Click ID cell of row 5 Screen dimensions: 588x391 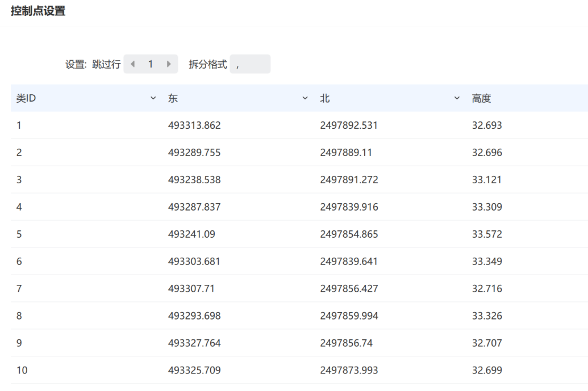(x=19, y=234)
